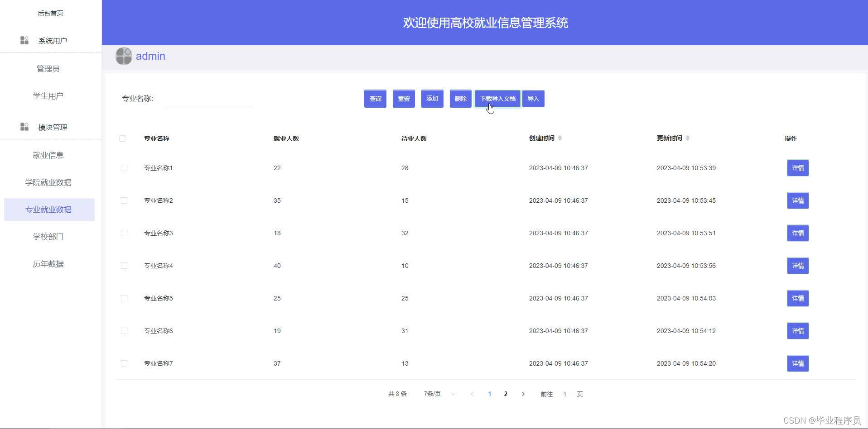Go to page 2 in pagination
The image size is (868, 429).
(506, 394)
